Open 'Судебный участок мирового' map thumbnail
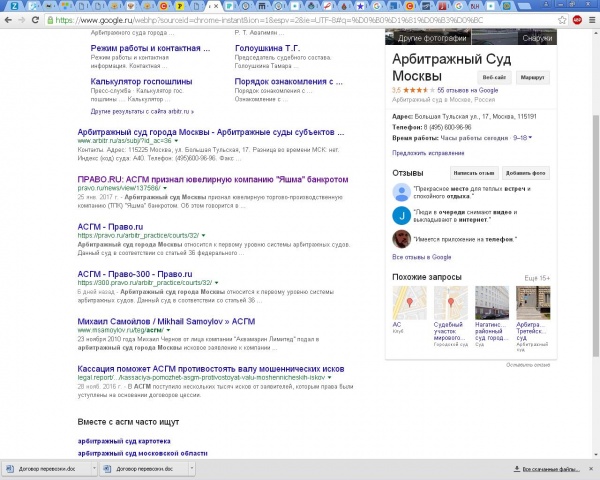The height and width of the screenshot is (480, 600). pyautogui.click(x=451, y=303)
